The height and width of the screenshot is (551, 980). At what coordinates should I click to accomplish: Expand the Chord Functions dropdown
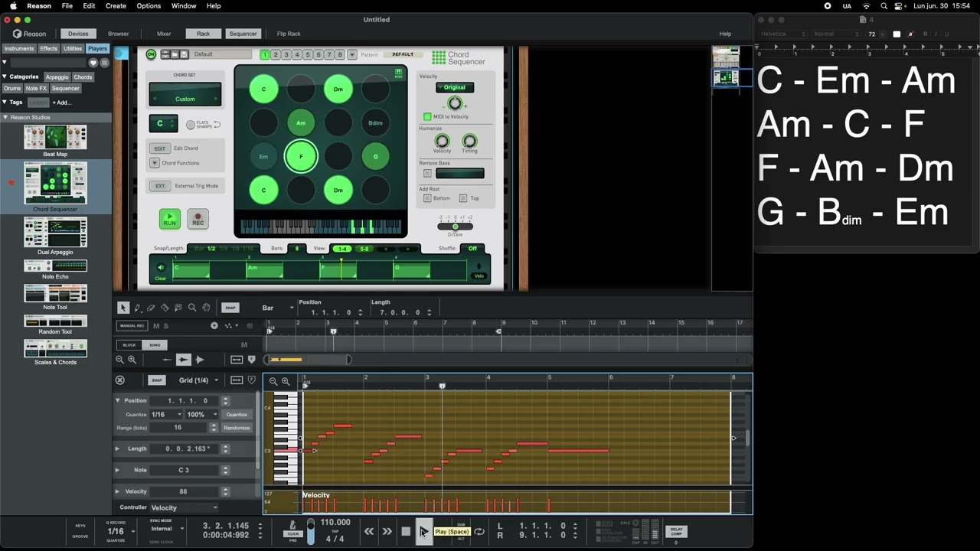155,163
